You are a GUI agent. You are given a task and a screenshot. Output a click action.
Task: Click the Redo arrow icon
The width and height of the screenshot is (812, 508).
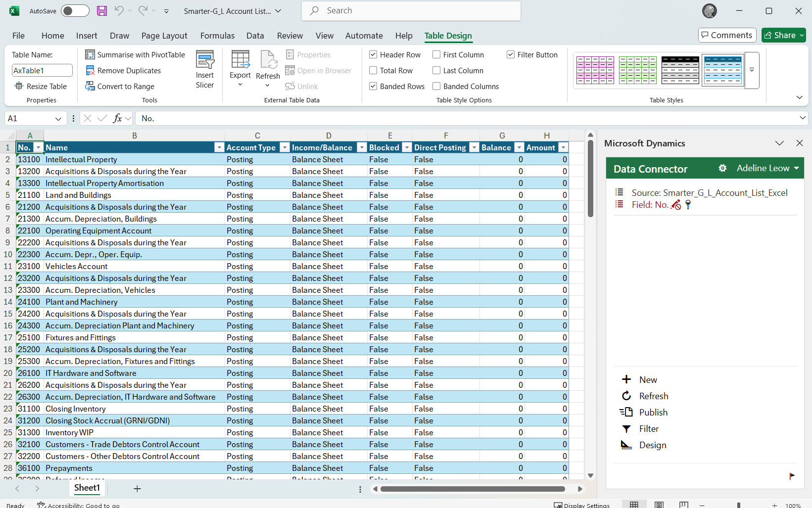pos(143,11)
